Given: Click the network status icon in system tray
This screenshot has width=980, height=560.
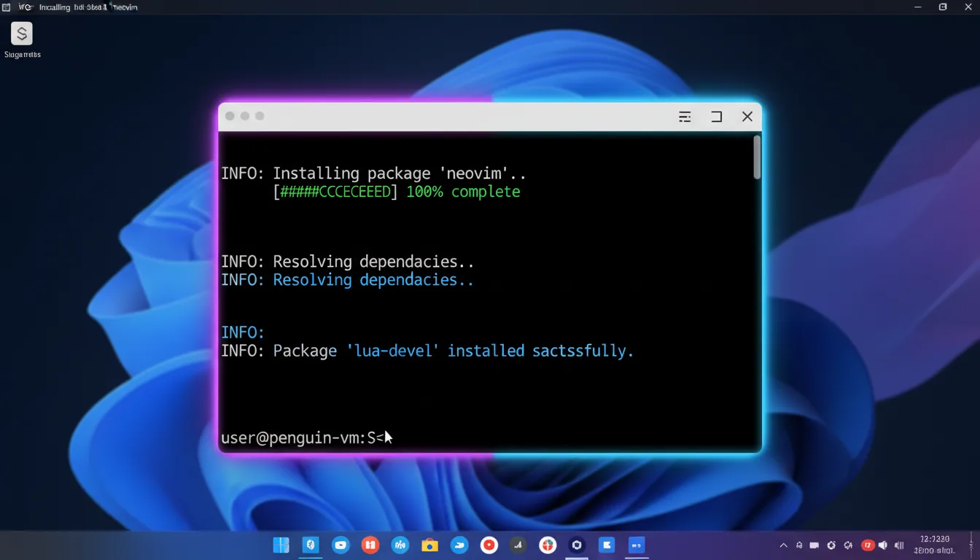Looking at the screenshot, I should coord(814,545).
